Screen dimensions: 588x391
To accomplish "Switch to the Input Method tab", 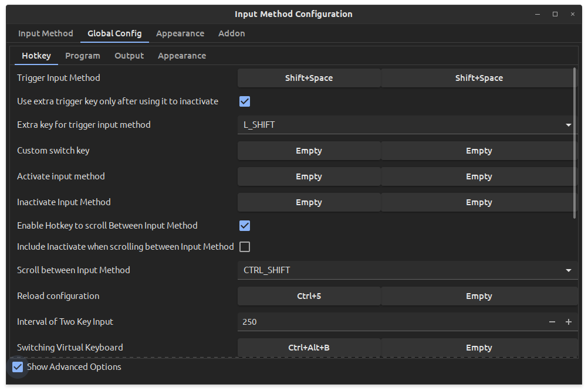I will pyautogui.click(x=46, y=33).
